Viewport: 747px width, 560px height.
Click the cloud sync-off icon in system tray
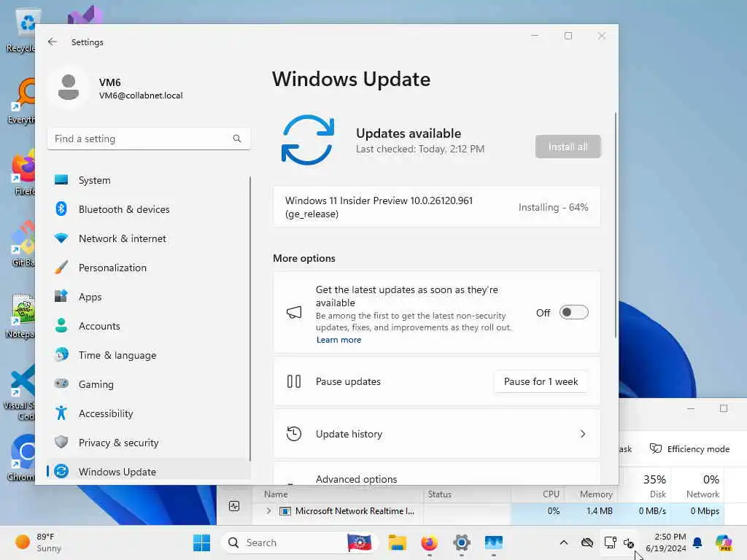(x=587, y=542)
